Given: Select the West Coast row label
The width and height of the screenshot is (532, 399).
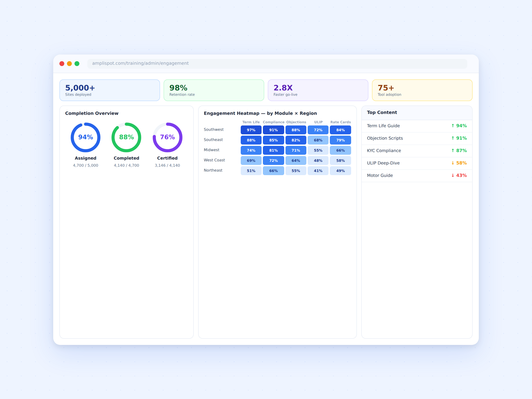Looking at the screenshot, I should [214, 160].
